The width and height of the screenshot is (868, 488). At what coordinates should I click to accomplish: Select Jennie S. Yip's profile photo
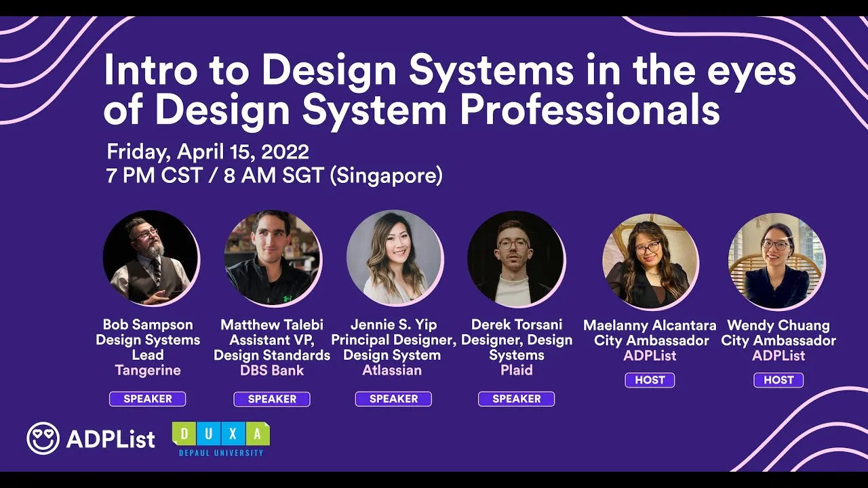tap(394, 258)
